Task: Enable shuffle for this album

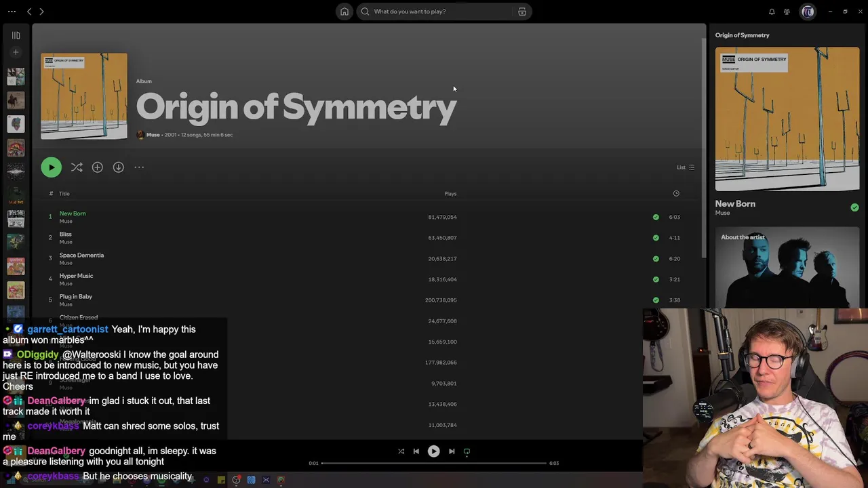Action: 77,167
